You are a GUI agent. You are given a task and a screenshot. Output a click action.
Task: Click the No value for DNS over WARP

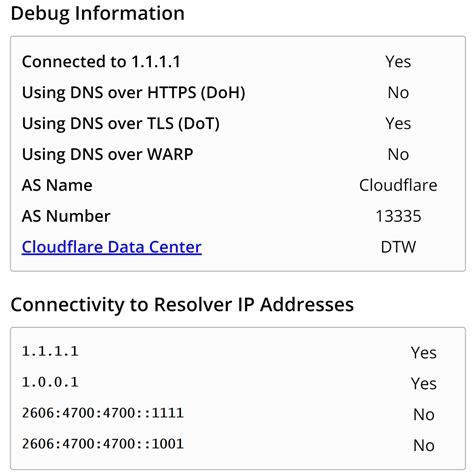click(x=398, y=154)
